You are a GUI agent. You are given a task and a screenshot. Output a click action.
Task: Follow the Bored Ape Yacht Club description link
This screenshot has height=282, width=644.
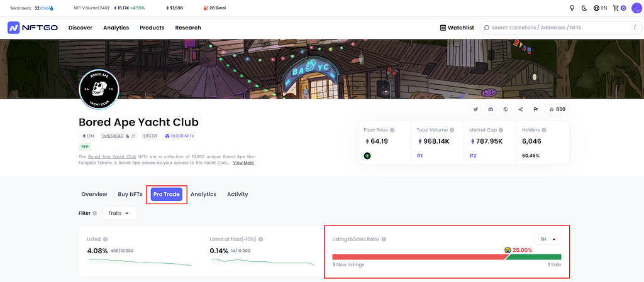(112, 156)
